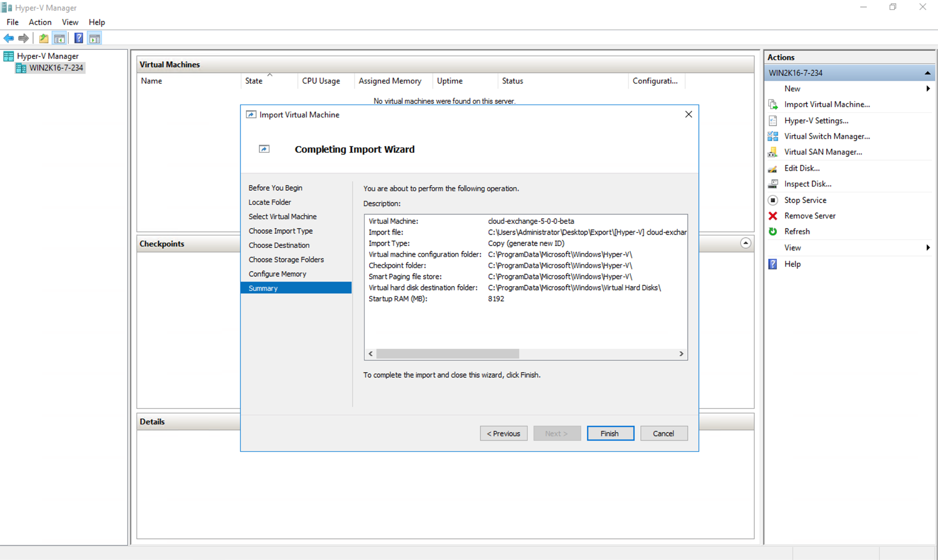Click the Up one level folder icon

44,38
